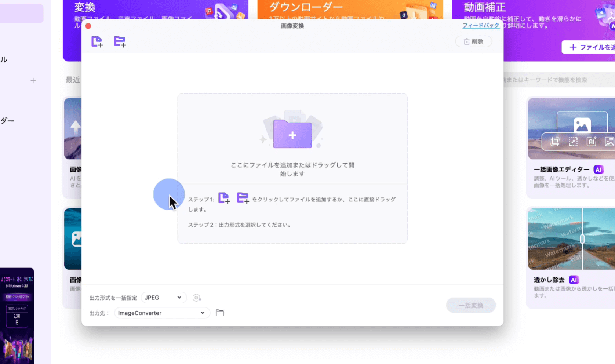Select the crop icon on the batch image editor card
This screenshot has width=615, height=364.
(555, 142)
